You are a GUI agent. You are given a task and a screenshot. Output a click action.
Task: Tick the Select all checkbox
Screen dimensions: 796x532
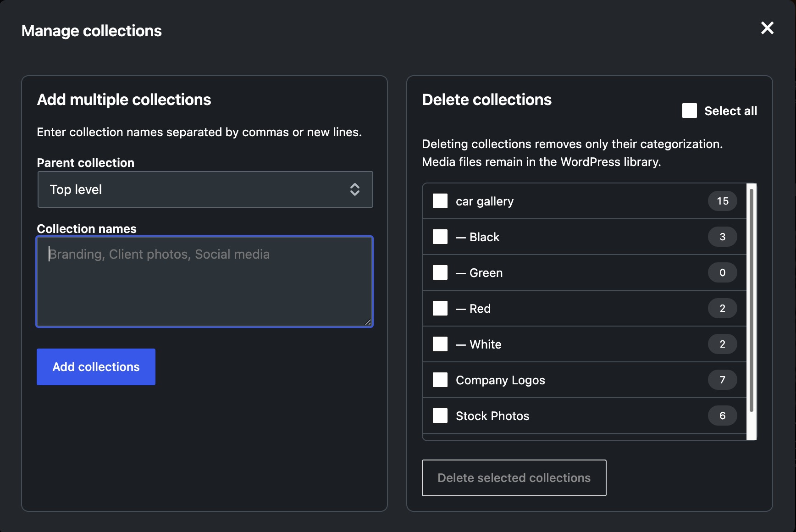coord(690,111)
